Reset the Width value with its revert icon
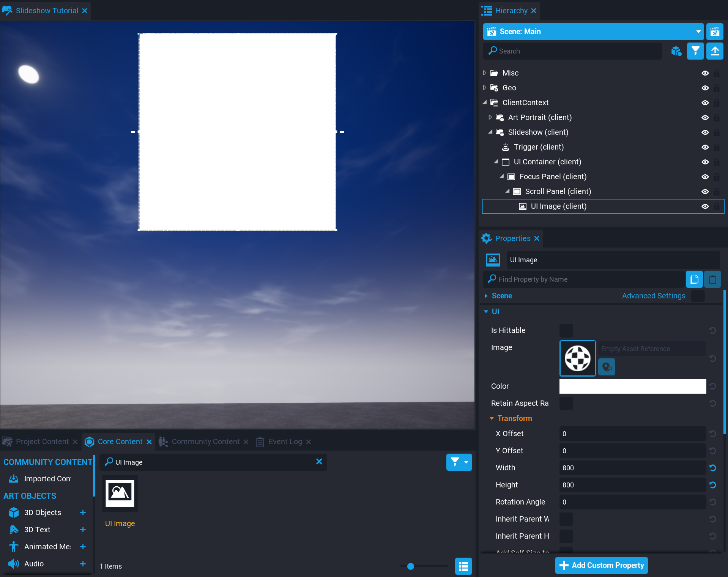The image size is (728, 577). click(x=712, y=468)
